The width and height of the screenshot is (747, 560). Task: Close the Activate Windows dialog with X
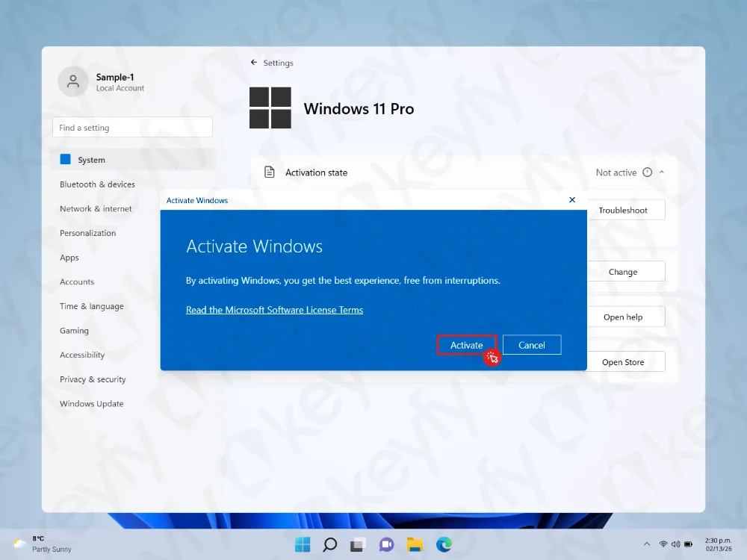(x=572, y=200)
